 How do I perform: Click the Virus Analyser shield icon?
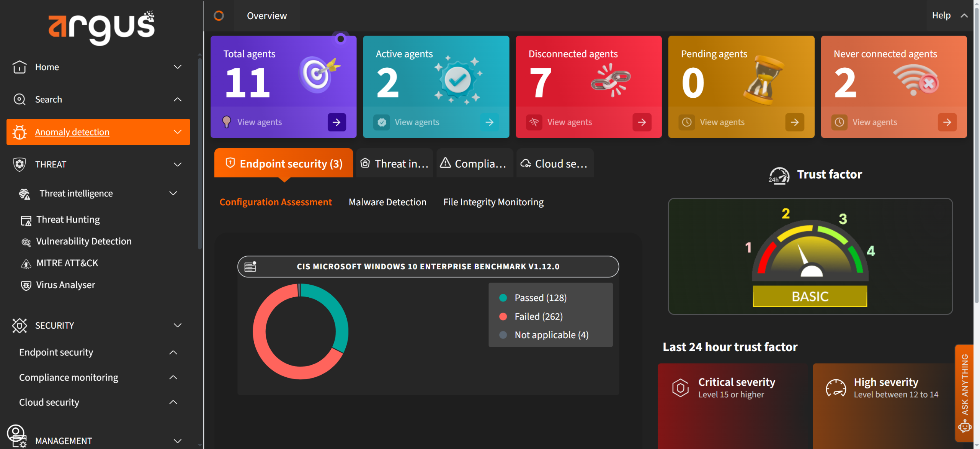click(26, 285)
